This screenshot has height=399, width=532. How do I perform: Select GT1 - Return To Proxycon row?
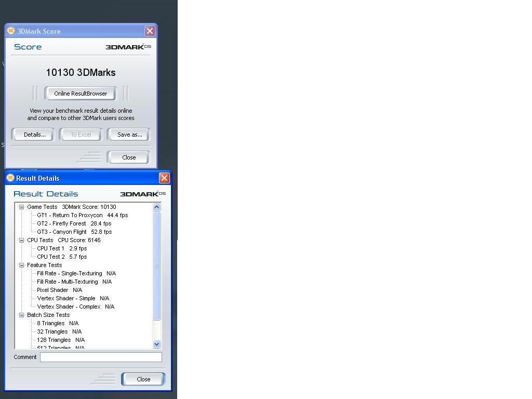[x=83, y=215]
